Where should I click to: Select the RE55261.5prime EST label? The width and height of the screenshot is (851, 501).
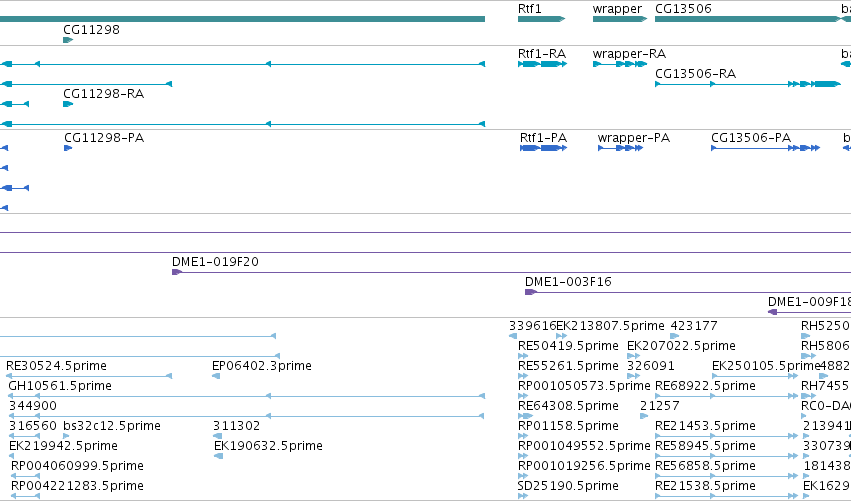coord(568,366)
